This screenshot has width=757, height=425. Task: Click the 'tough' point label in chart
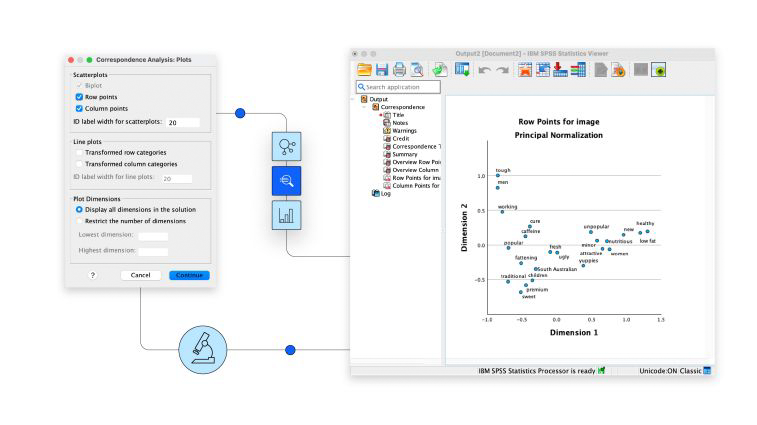tap(503, 170)
